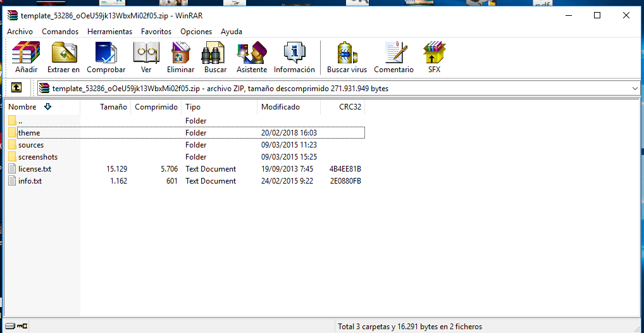Go up one folder level button

(16, 87)
